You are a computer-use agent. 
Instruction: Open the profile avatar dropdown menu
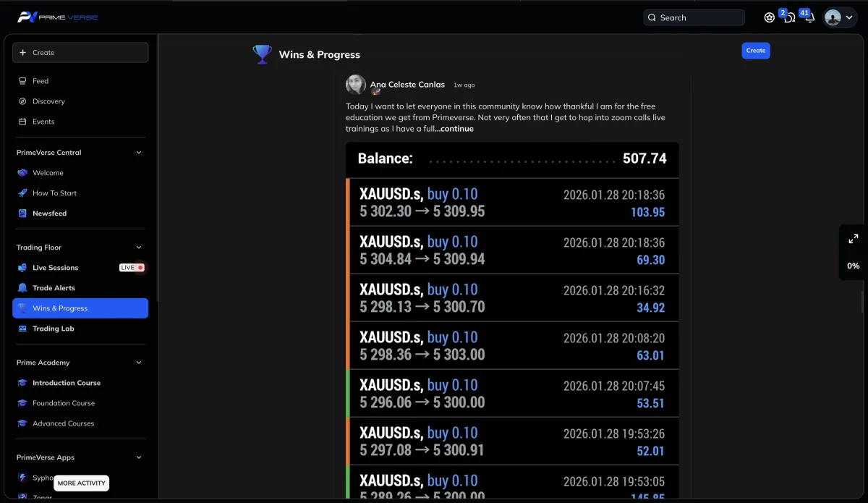tap(840, 17)
